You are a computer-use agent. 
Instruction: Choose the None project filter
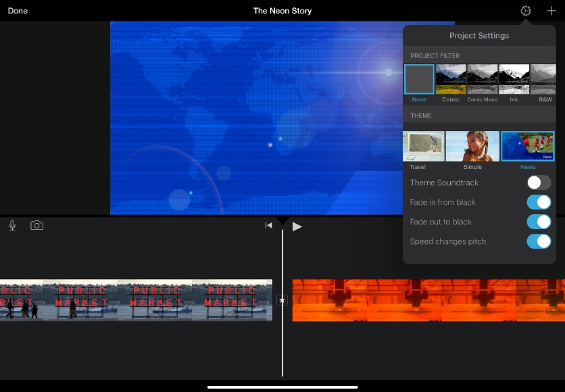(x=419, y=79)
